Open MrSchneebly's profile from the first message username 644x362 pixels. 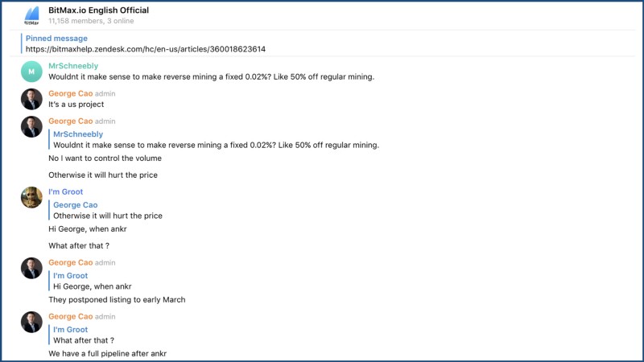[x=73, y=66]
